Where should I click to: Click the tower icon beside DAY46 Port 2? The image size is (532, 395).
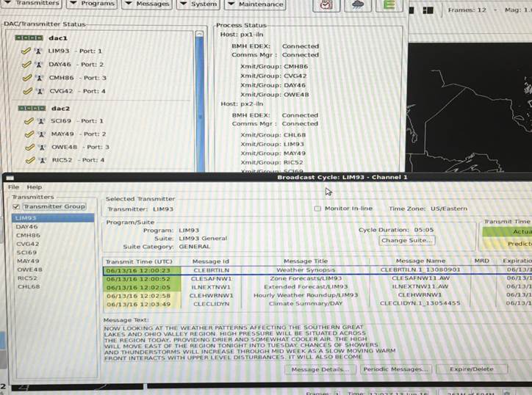(39, 65)
